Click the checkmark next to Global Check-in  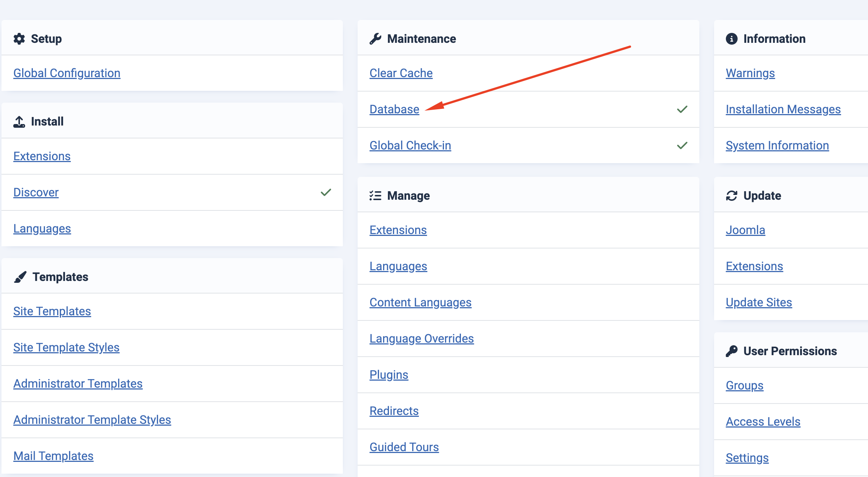click(x=682, y=145)
